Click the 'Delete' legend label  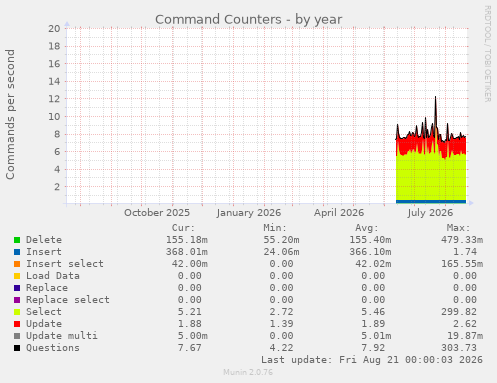click(x=44, y=240)
